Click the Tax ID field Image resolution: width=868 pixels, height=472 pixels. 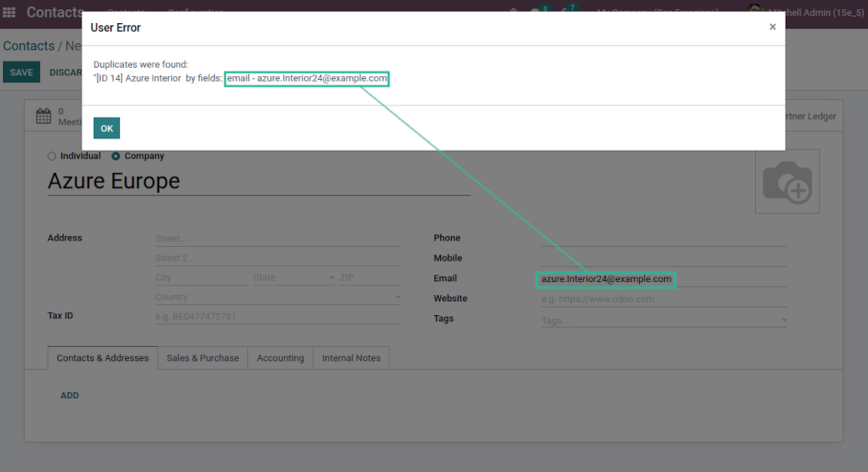278,316
